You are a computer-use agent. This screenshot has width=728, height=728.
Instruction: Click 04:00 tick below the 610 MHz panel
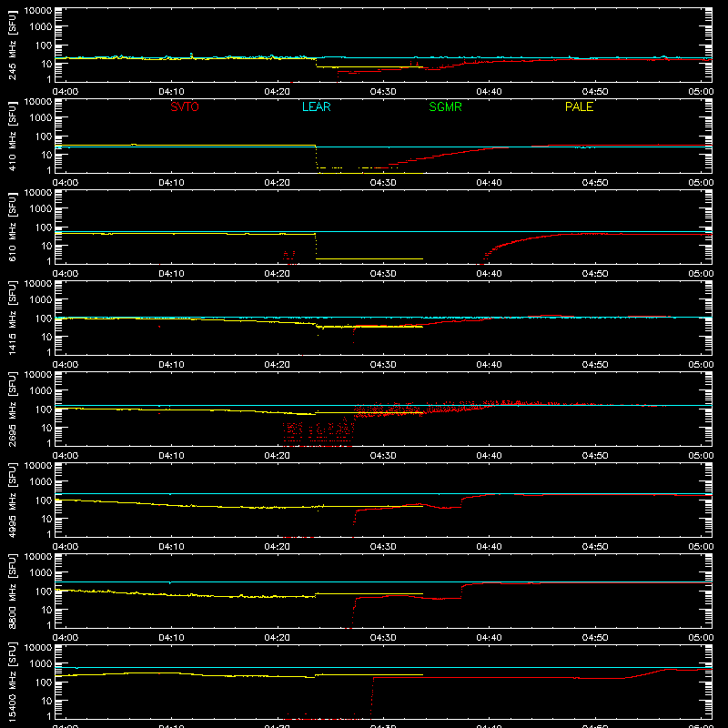[x=66, y=274]
